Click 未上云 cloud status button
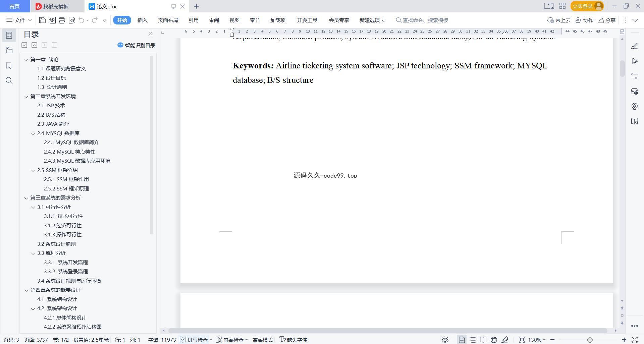This screenshot has width=644, height=344. click(x=559, y=20)
